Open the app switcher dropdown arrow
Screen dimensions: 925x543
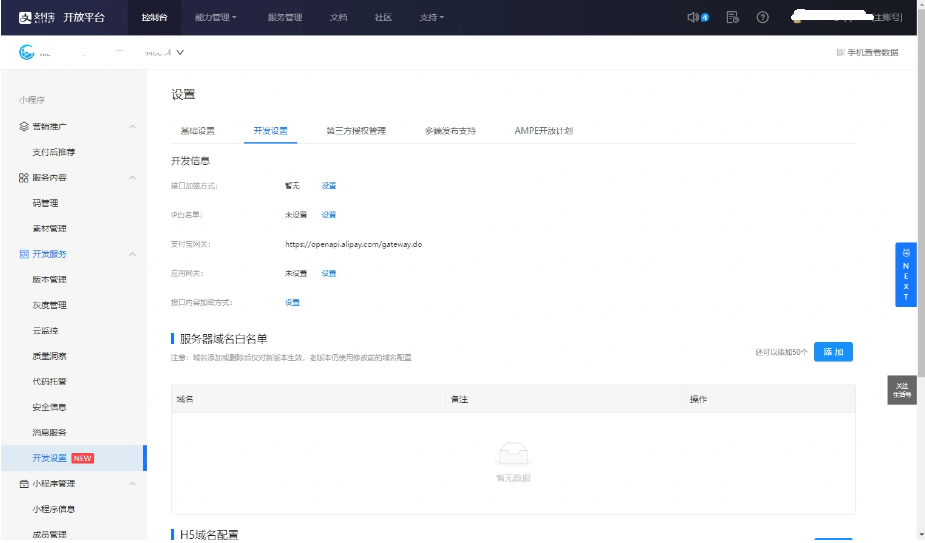click(x=180, y=52)
